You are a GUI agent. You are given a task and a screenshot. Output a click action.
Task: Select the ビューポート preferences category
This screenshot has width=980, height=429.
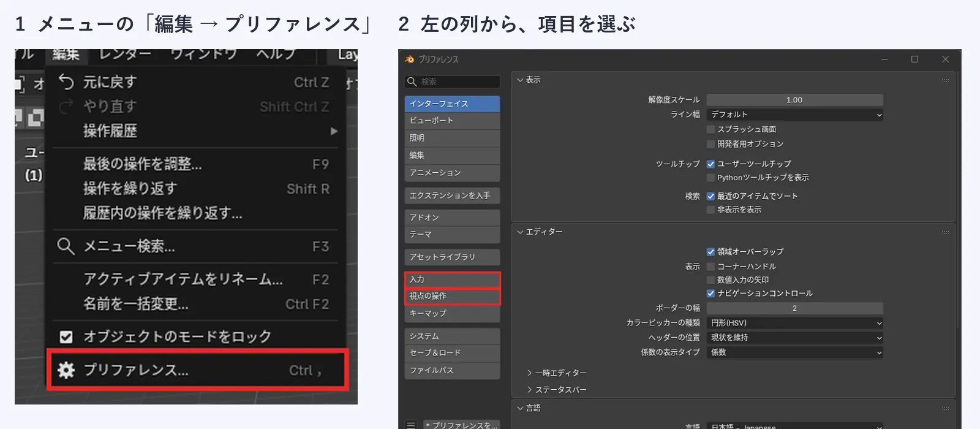point(452,121)
